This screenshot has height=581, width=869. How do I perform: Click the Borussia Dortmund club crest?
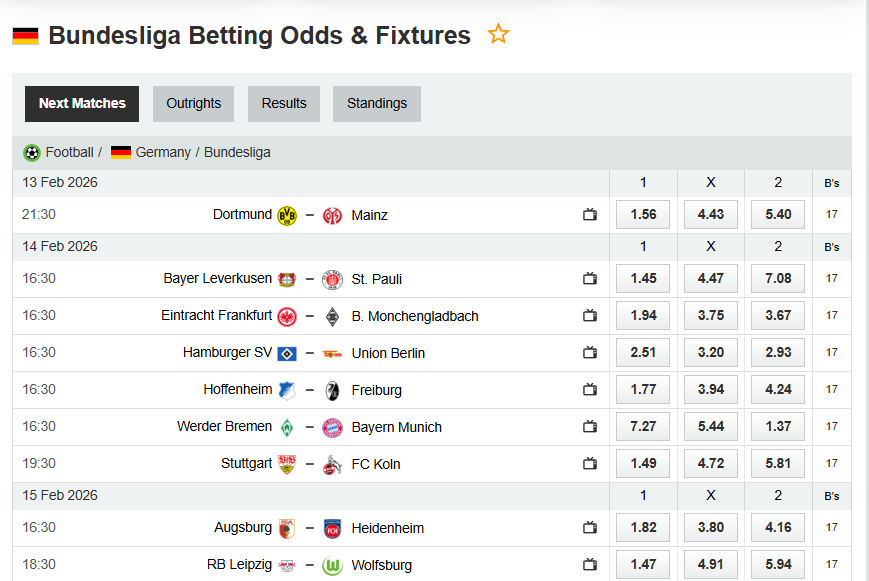[x=286, y=214]
